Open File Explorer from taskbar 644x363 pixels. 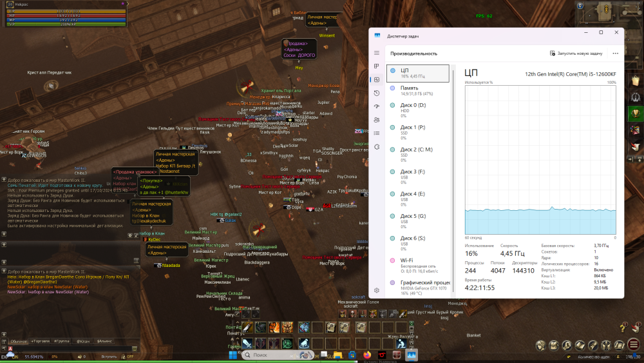pos(337,355)
